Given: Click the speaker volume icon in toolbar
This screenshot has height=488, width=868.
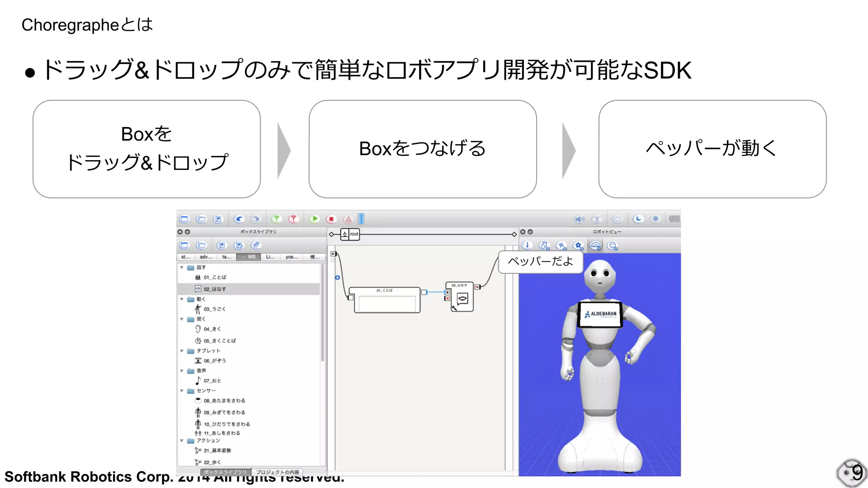Looking at the screenshot, I should tap(579, 219).
